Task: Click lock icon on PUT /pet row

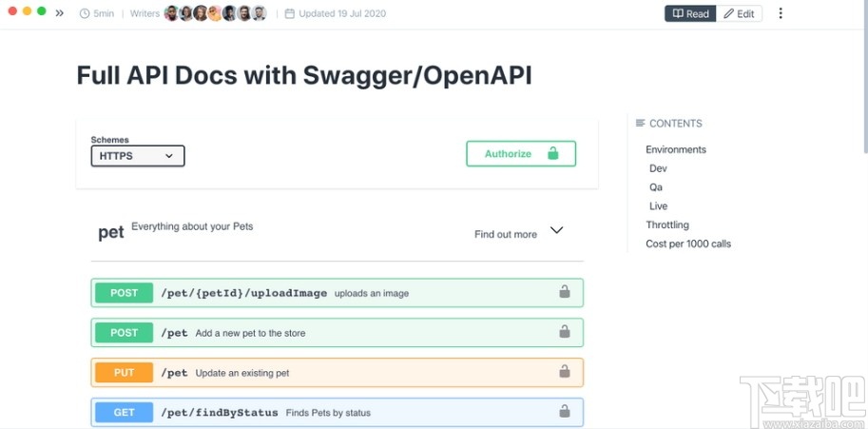Action: pos(564,372)
